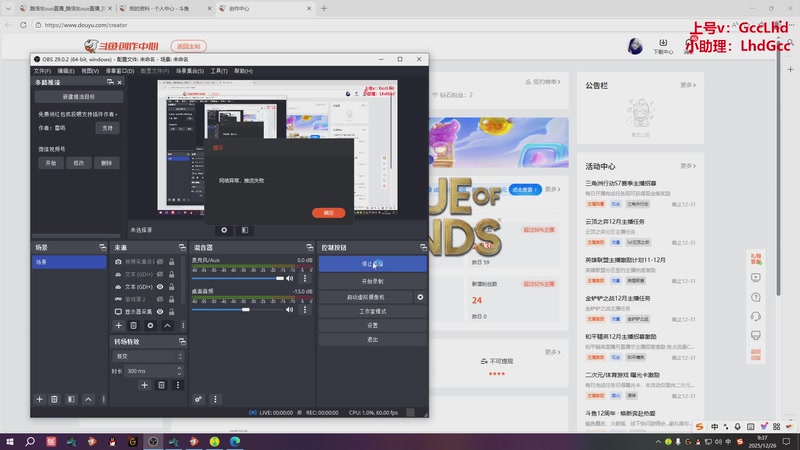Image resolution: width=800 pixels, height=450 pixels.
Task: Reload the browser page
Action: coord(23,24)
